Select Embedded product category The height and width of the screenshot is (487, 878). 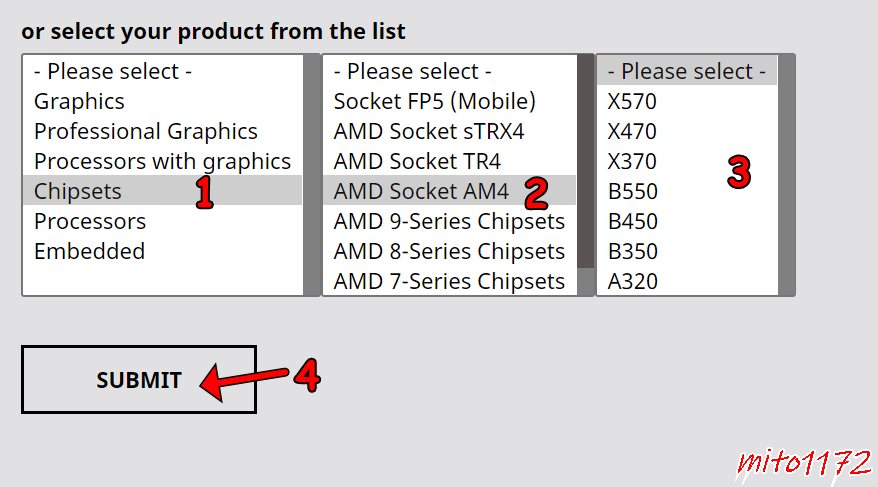(x=162, y=251)
